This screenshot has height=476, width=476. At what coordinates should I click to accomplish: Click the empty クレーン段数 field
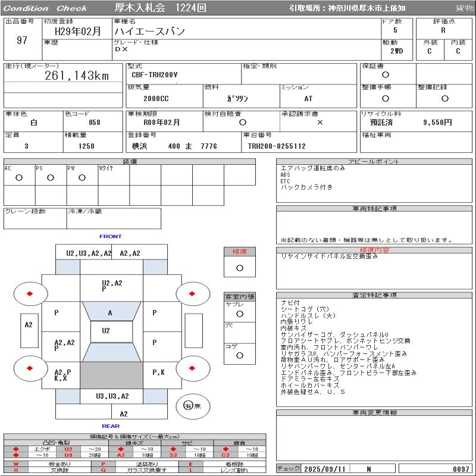[x=35, y=218]
